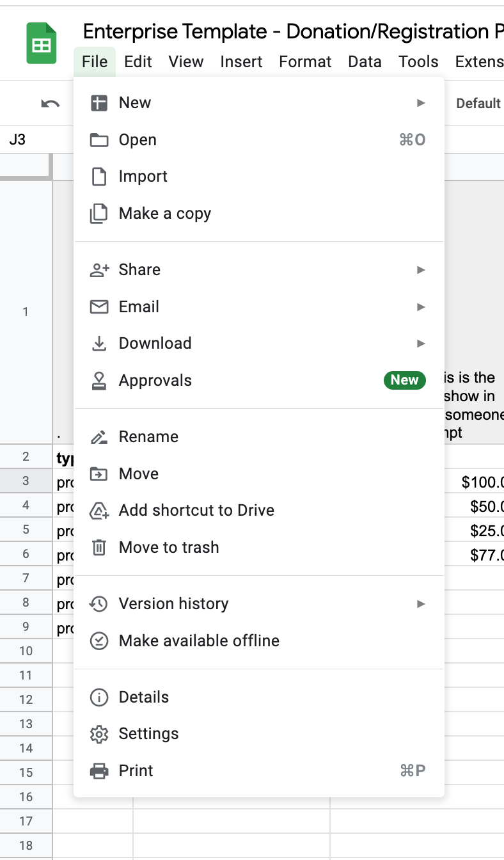Select row header 1

[x=26, y=312]
